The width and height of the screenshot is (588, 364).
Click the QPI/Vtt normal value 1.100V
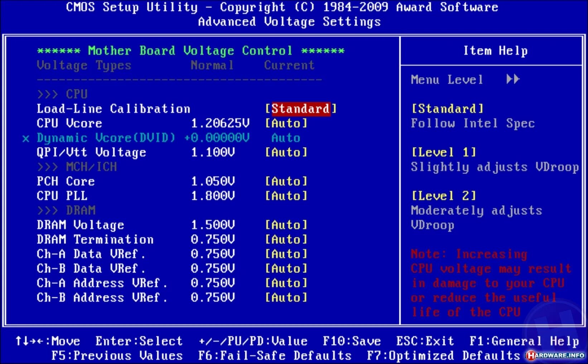click(x=213, y=152)
